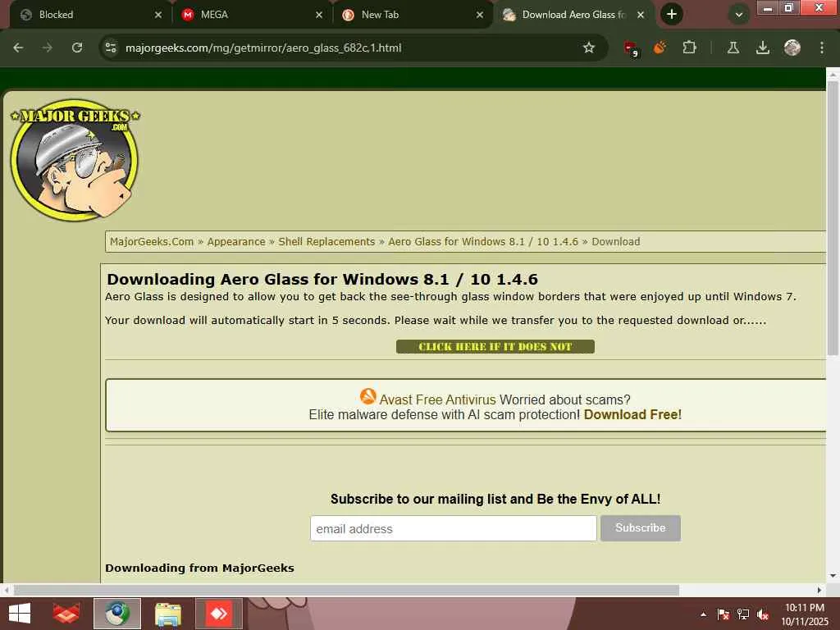Open the Windows Start button

point(20,614)
